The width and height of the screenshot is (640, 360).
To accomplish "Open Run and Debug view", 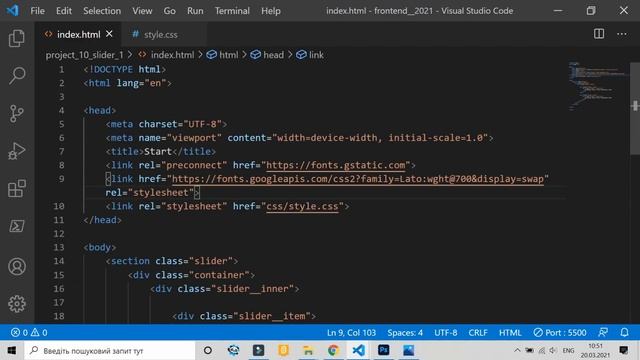I will coord(17,151).
